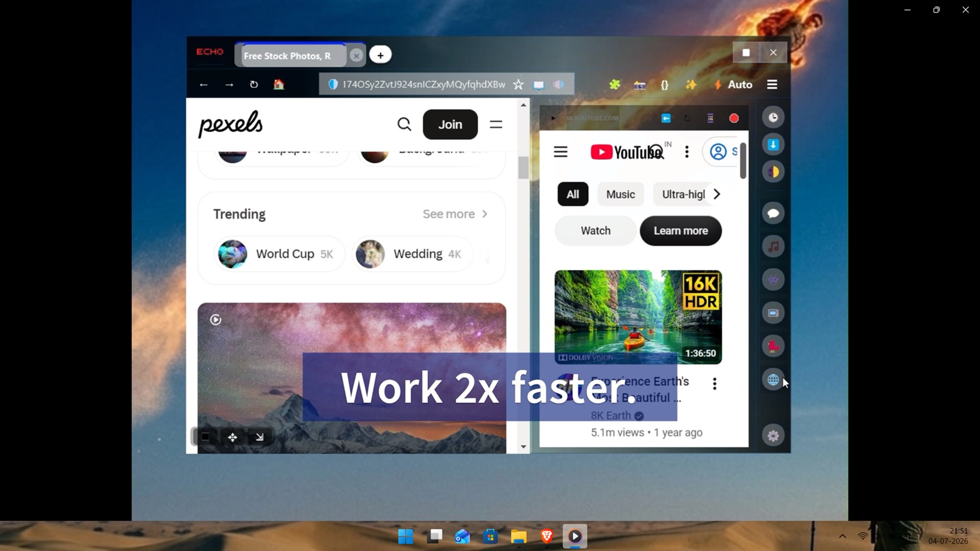The image size is (980, 551).
Task: Open options for Experience Earth's video
Action: tap(715, 384)
